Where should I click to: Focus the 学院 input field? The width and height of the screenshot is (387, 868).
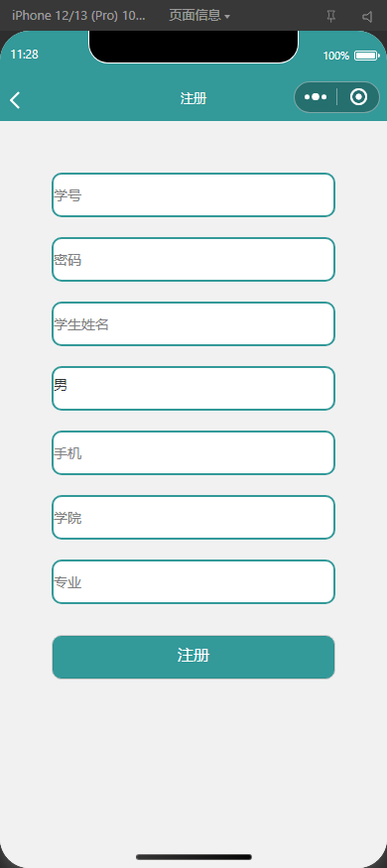193,517
